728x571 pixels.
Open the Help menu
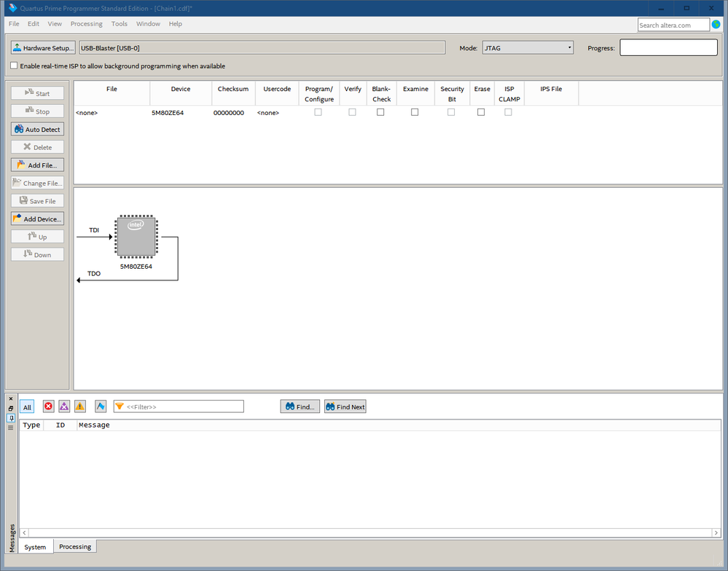click(x=176, y=23)
